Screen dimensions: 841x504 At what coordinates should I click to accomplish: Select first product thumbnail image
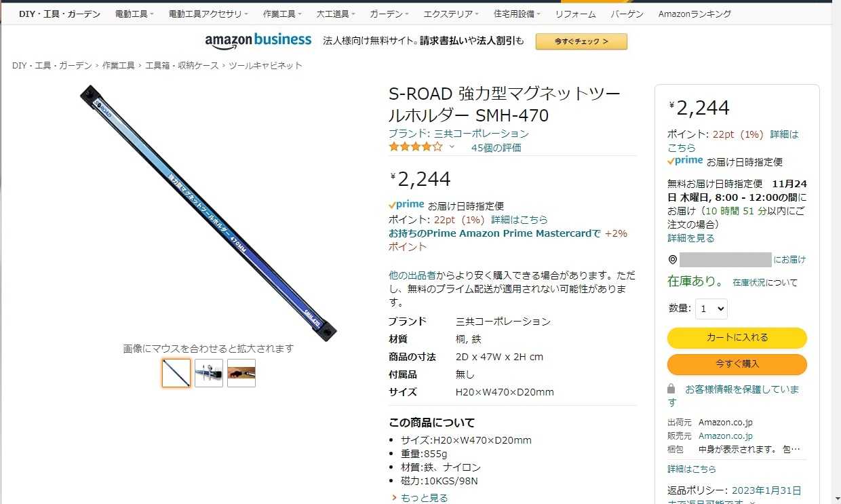tap(176, 373)
